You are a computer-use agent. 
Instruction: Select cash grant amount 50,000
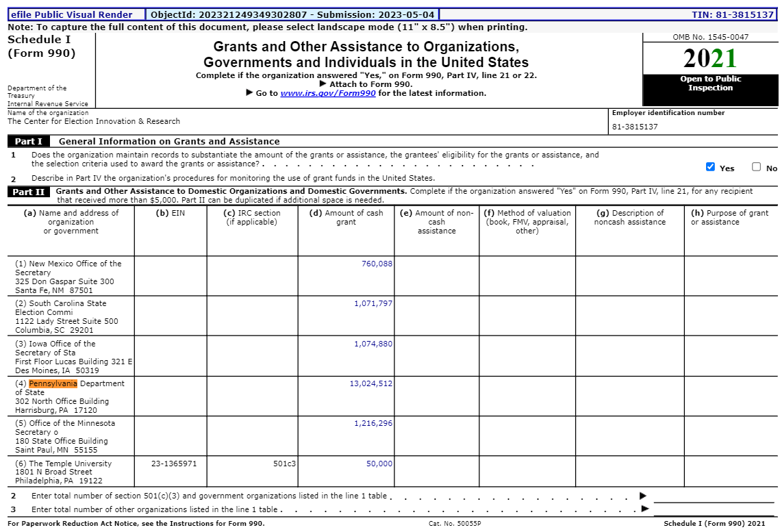coord(379,464)
